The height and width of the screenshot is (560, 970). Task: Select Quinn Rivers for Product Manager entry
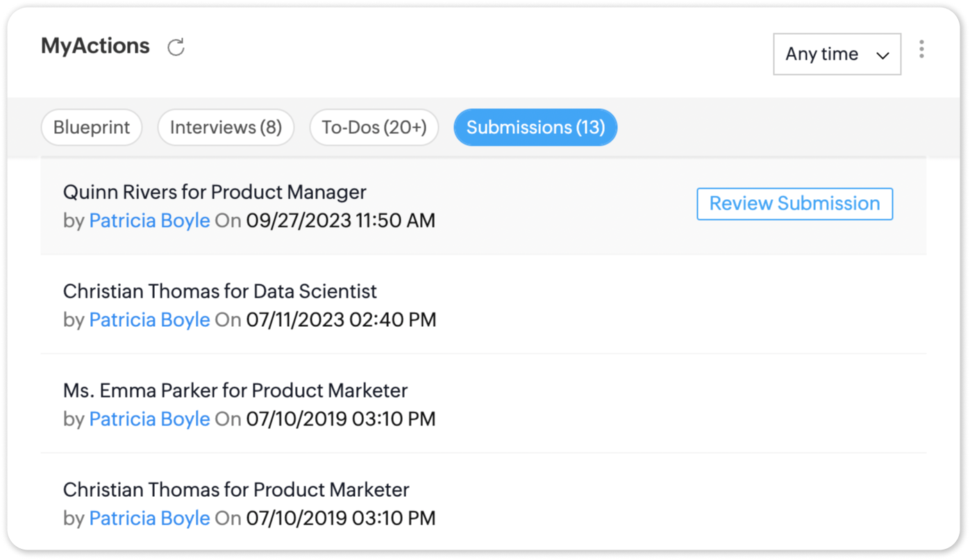[x=215, y=192]
